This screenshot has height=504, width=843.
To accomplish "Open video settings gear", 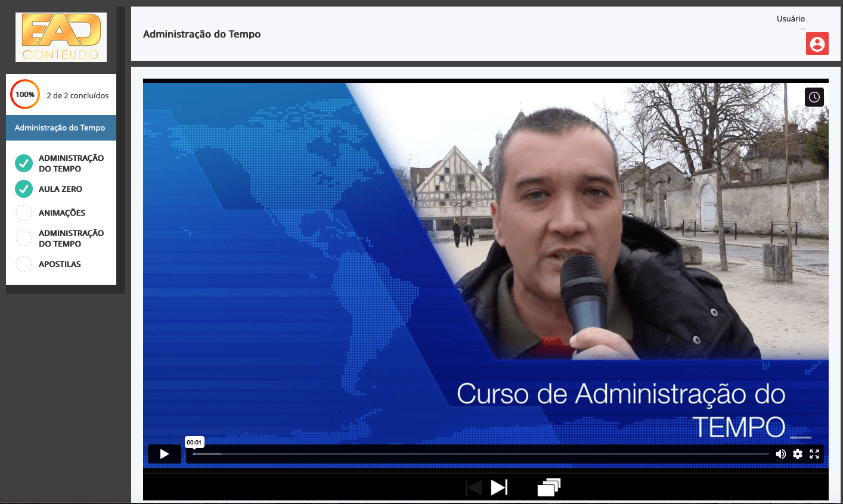I will coord(798,454).
